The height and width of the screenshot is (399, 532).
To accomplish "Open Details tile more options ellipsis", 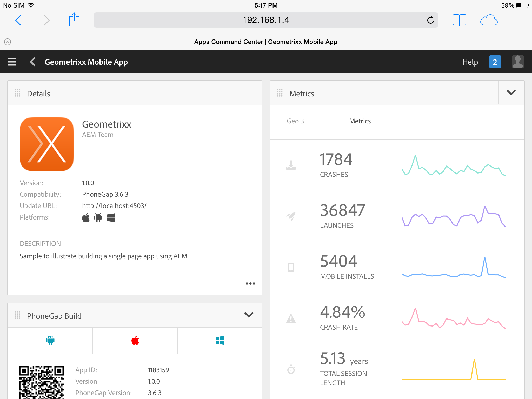I will tap(250, 283).
